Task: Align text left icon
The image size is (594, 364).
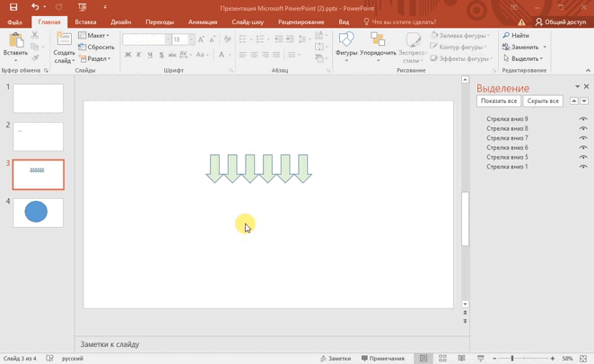Action: click(x=243, y=55)
